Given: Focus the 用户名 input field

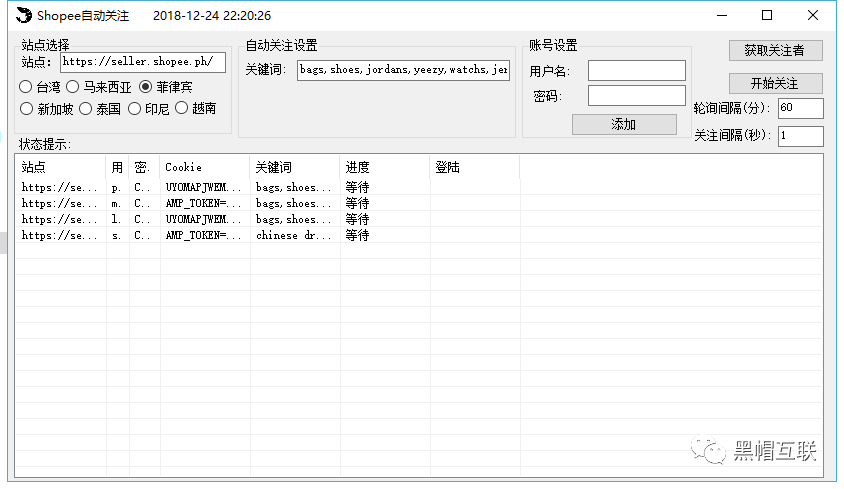Looking at the screenshot, I should [x=637, y=71].
